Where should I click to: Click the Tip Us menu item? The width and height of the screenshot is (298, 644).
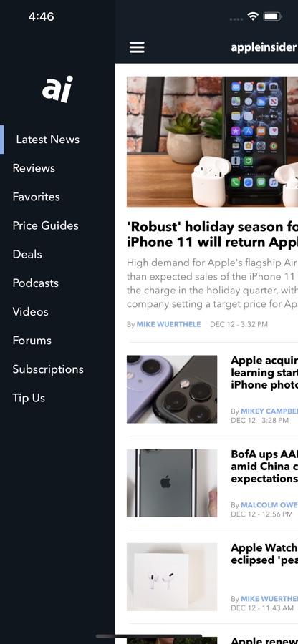point(29,398)
